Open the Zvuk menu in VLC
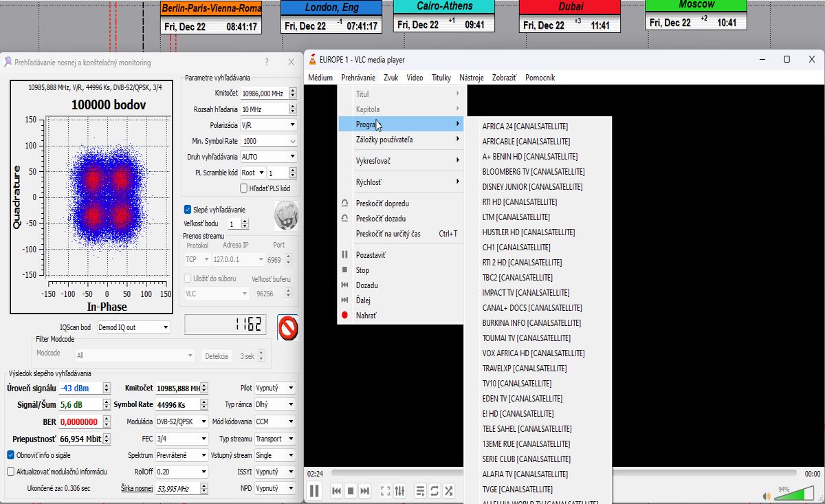The image size is (825, 504). [390, 78]
